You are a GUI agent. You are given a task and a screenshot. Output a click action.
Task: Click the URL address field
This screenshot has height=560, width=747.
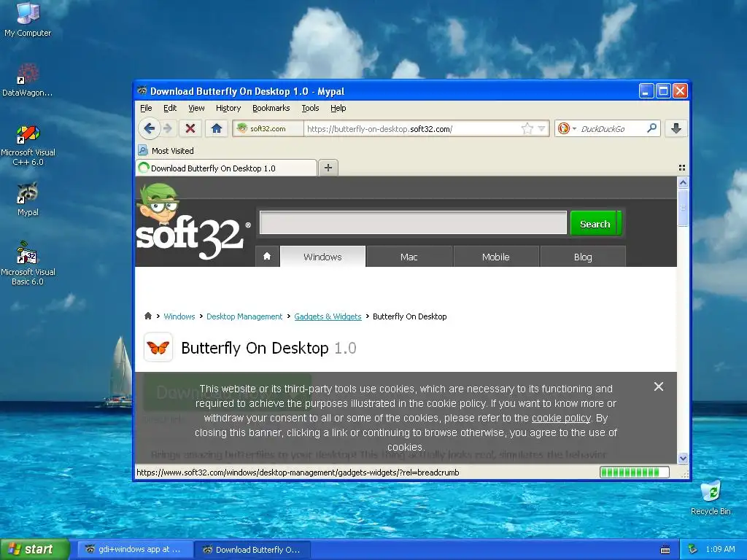(412, 128)
